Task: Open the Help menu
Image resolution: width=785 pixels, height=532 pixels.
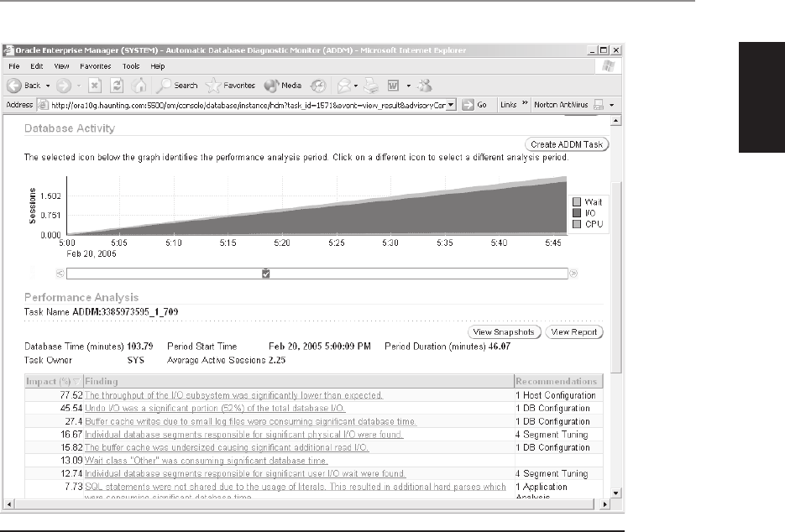Action: click(158, 66)
